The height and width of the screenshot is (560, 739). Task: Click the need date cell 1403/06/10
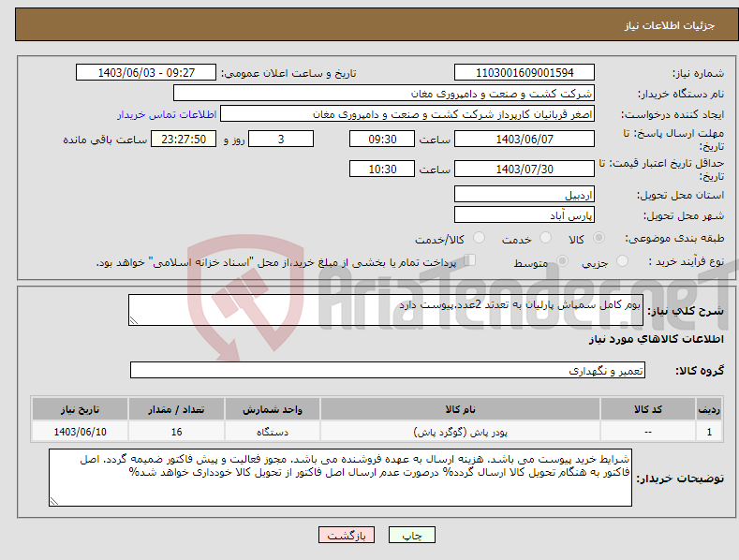point(81,432)
